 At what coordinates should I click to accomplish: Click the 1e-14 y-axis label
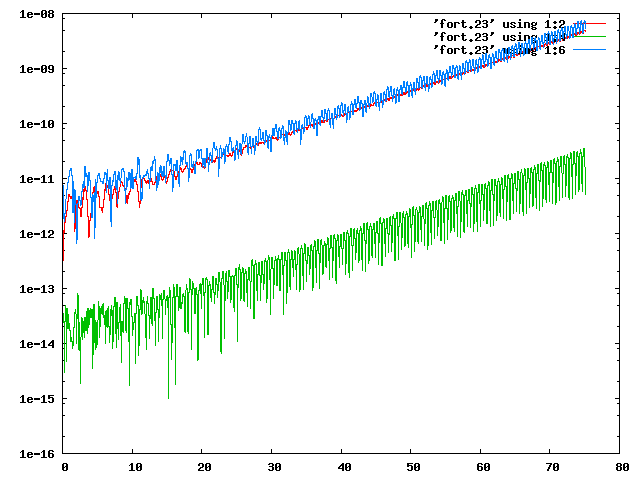37,344
